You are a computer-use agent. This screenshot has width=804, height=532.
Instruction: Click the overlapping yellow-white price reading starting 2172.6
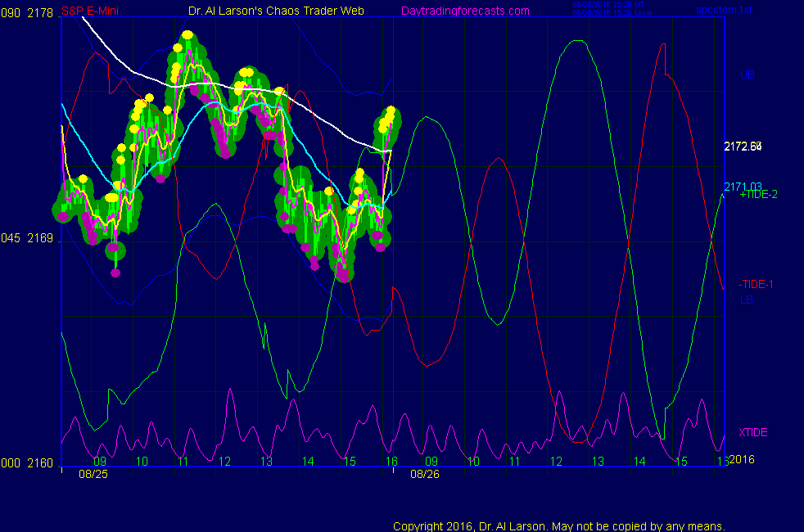tap(743, 147)
